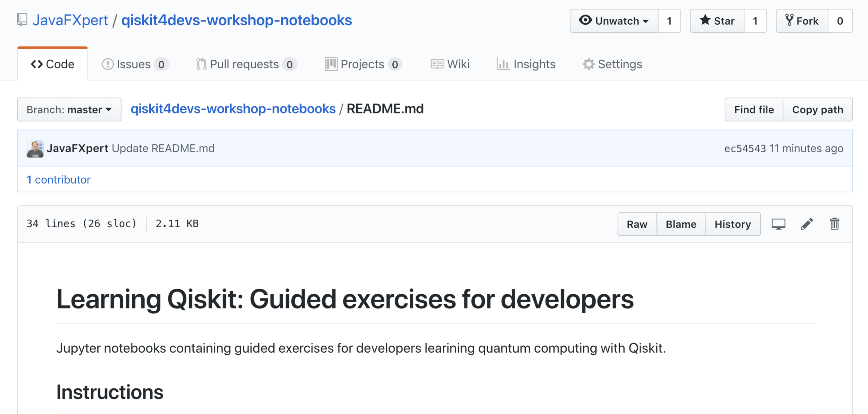The width and height of the screenshot is (868, 414).
Task: Click the 1 contributor link
Action: coord(58,179)
